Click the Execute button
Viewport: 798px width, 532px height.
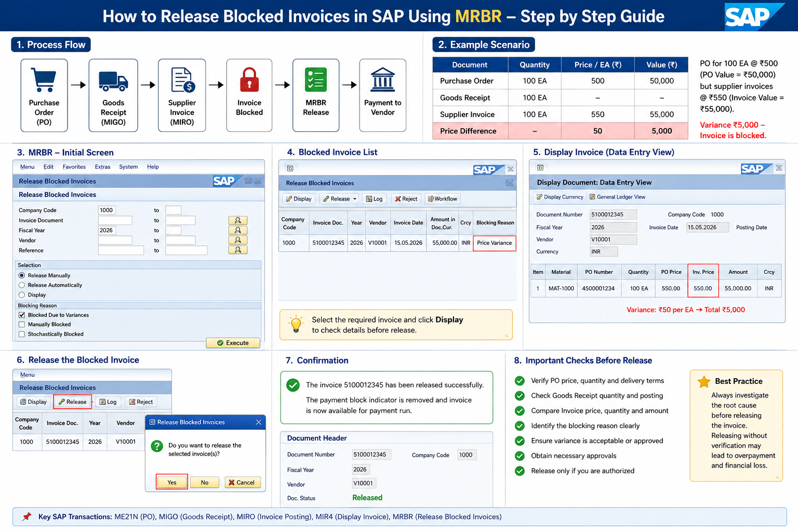coord(233,343)
